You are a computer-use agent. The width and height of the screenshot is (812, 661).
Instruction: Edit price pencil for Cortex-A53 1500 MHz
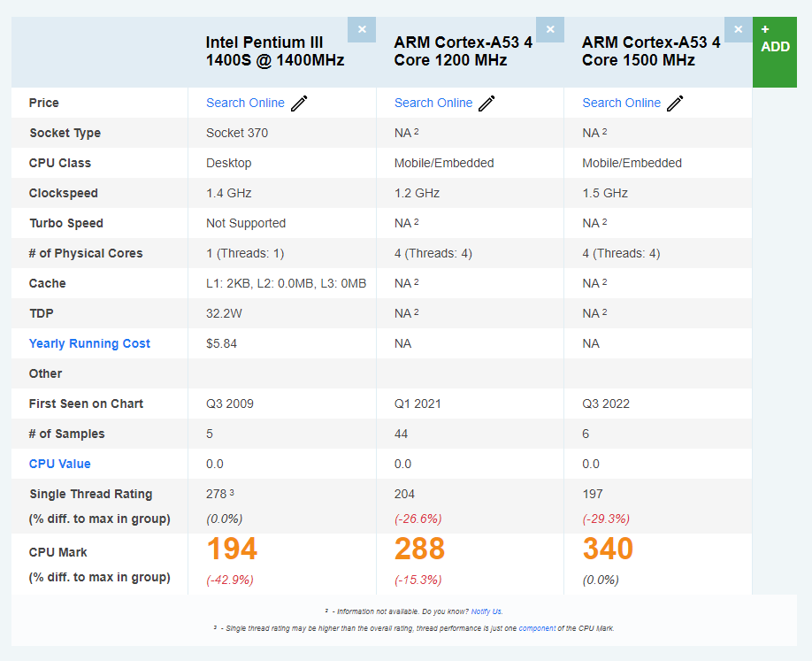675,103
